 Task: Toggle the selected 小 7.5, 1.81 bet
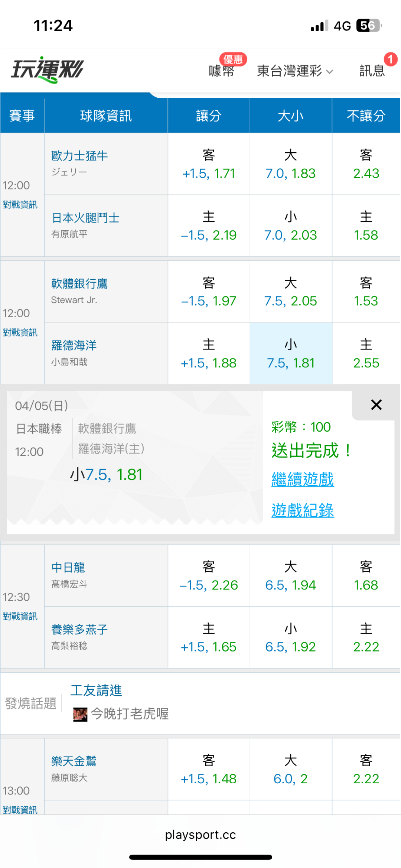291,354
